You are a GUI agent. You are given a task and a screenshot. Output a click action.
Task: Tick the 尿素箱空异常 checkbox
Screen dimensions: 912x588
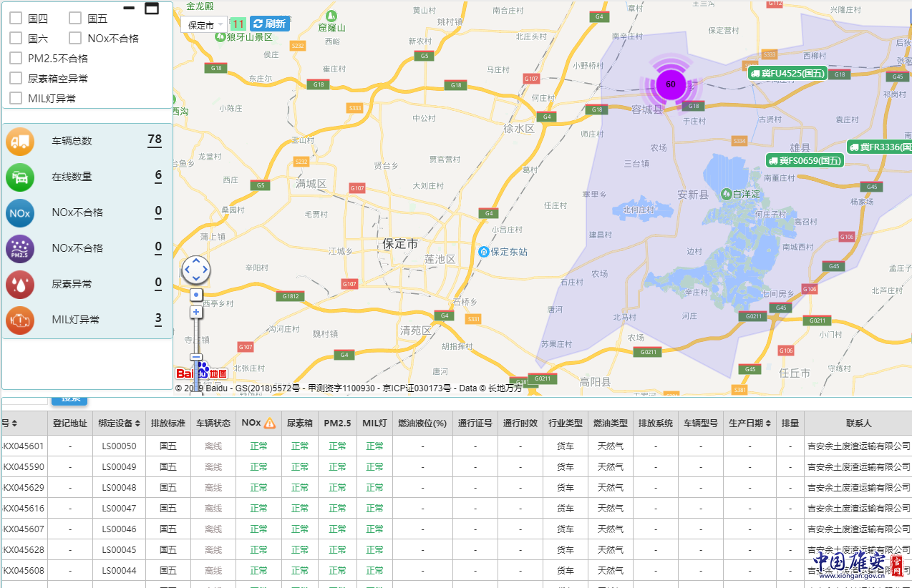coord(16,79)
